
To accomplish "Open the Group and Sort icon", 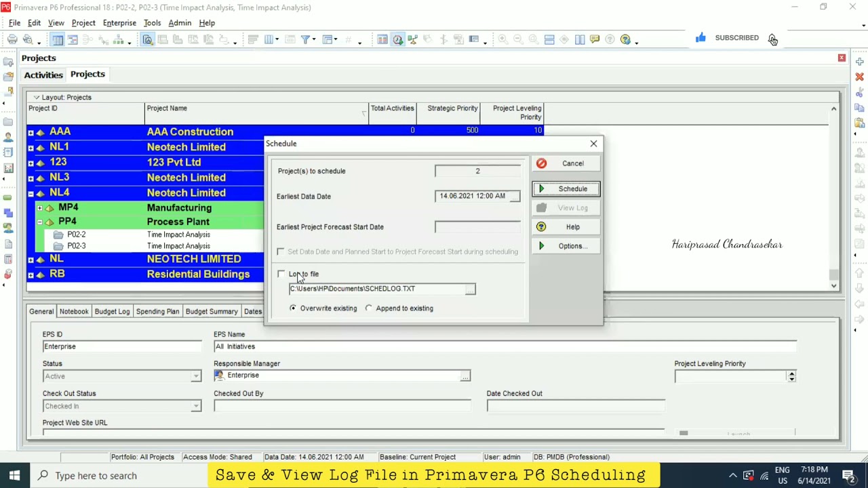I will [328, 40].
